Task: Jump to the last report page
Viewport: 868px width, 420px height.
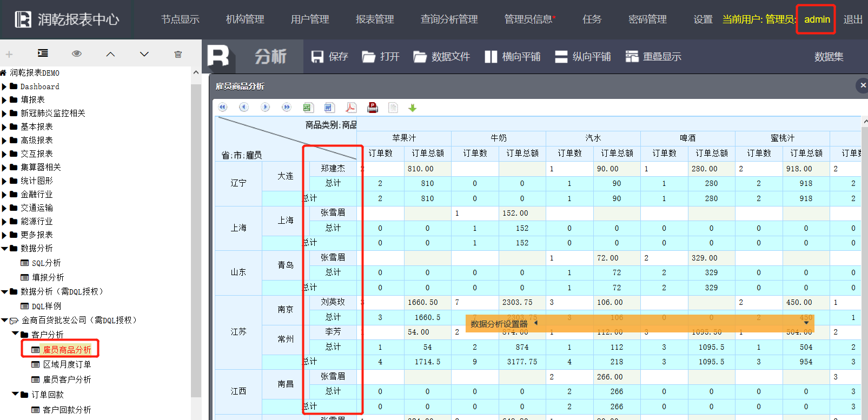Action: pyautogui.click(x=286, y=108)
